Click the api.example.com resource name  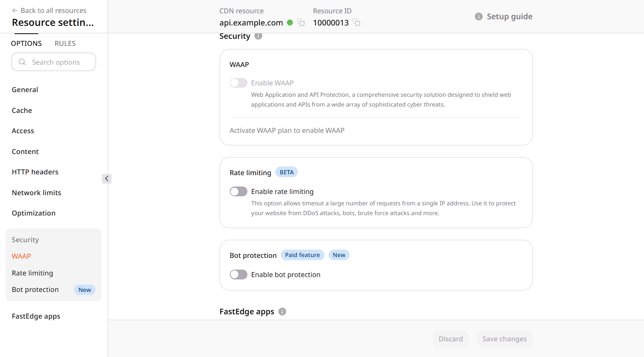[x=251, y=23]
